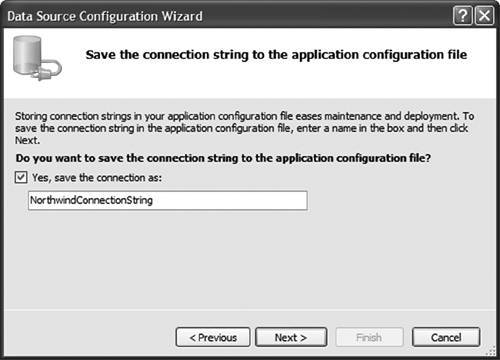
Task: Click empty gray area below the text field
Action: (x=250, y=260)
